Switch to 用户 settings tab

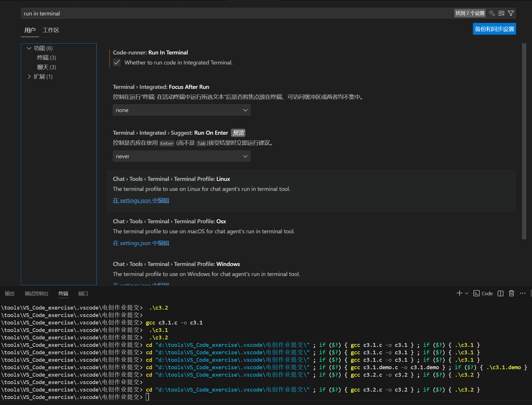[x=30, y=30]
